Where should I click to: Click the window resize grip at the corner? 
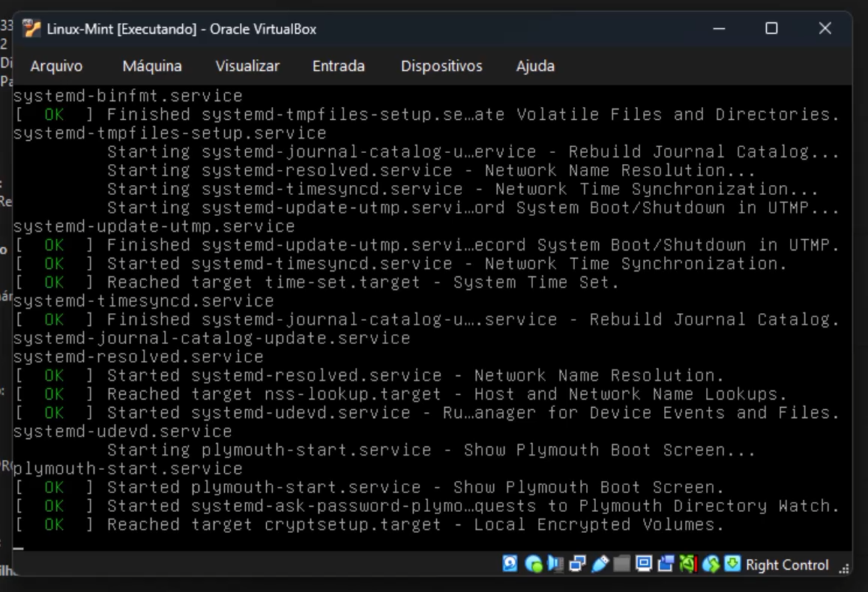pos(844,568)
